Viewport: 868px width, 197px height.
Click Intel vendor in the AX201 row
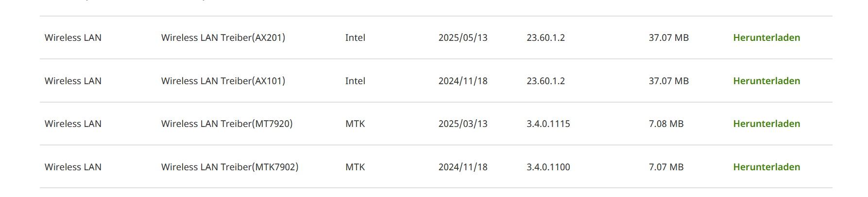355,37
